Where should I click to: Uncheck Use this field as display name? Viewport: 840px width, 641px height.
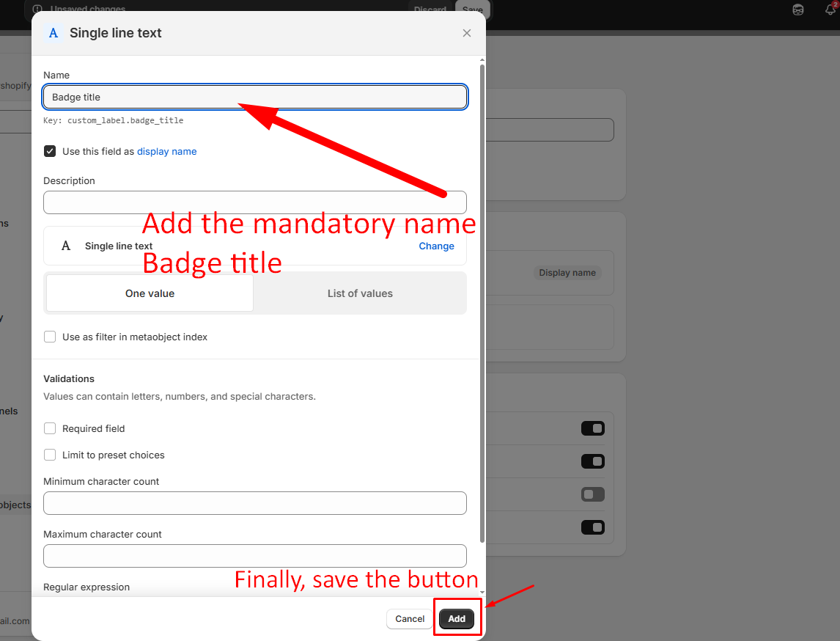coord(50,151)
